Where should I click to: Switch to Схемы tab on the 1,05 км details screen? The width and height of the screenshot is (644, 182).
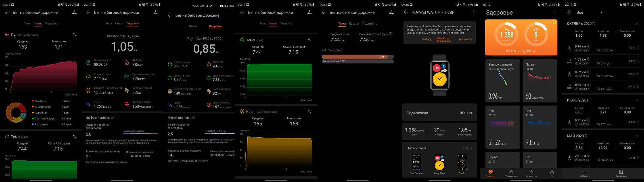[x=119, y=24]
